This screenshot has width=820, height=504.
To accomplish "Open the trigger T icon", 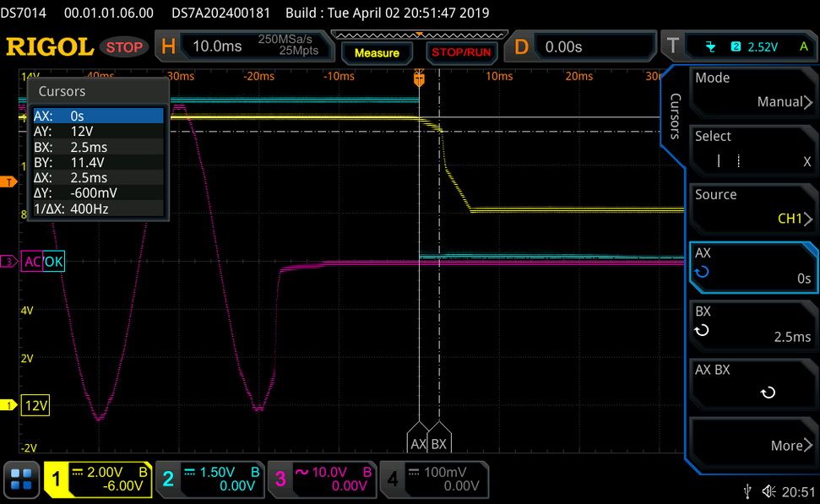I will (673, 46).
